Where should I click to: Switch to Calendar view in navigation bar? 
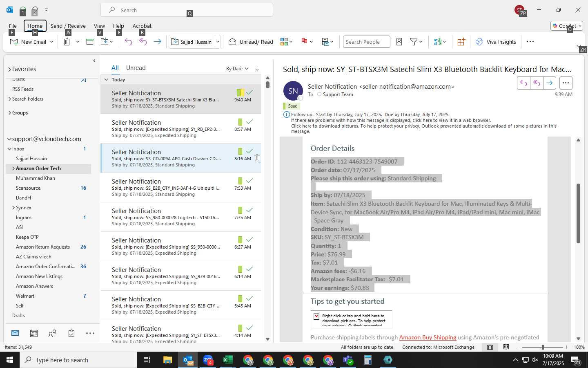pos(34,333)
